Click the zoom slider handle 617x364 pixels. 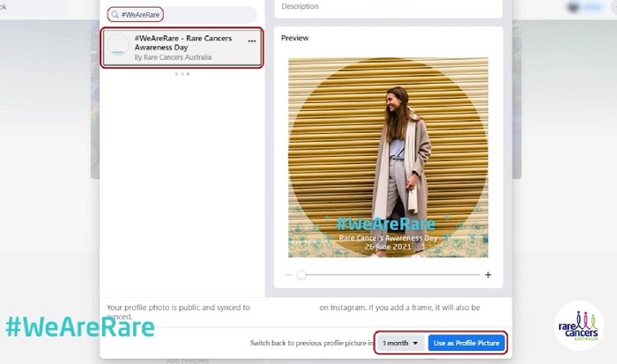[301, 275]
